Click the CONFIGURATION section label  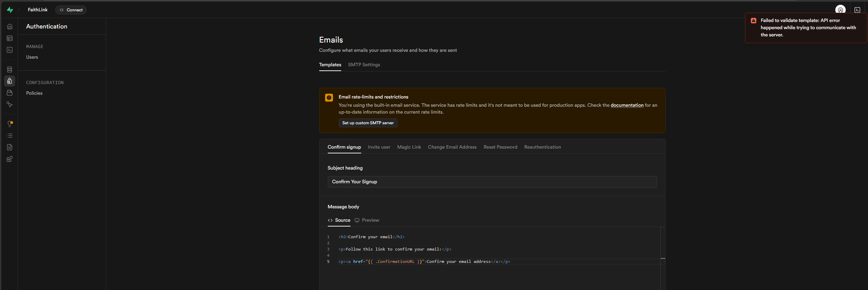tap(45, 83)
